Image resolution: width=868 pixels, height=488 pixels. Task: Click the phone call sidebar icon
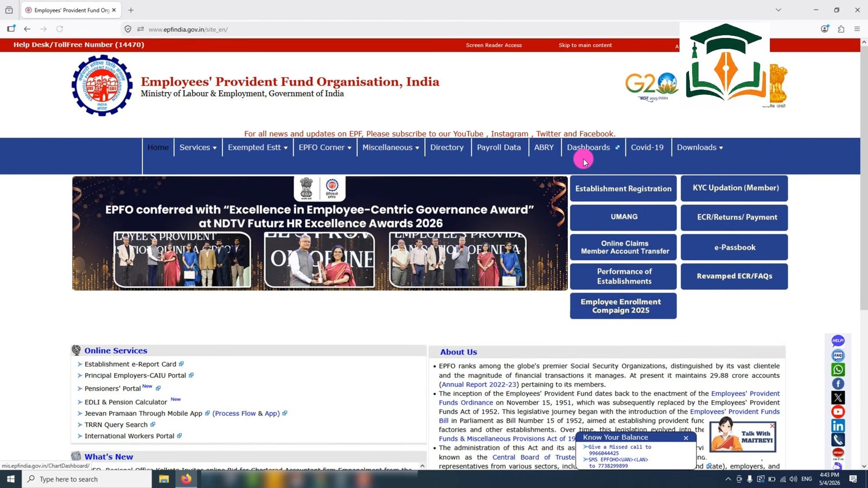coord(838,440)
